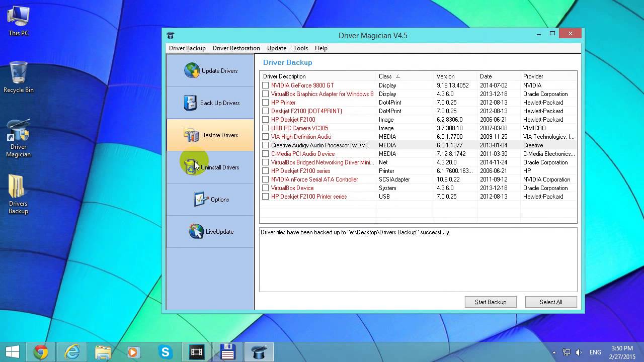This screenshot has width=644, height=362.
Task: Select the VirtualBox Device driver row
Action: [x=418, y=188]
